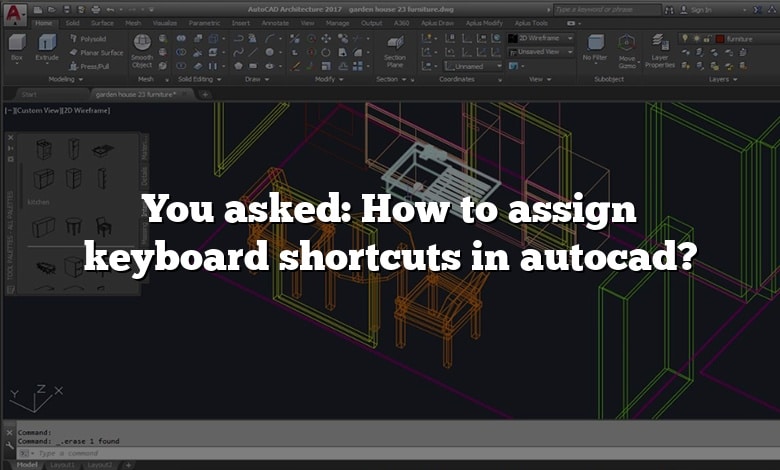Screen dimensions: 780x470
Task: Switch to the Surface ribbon tab
Action: point(102,23)
